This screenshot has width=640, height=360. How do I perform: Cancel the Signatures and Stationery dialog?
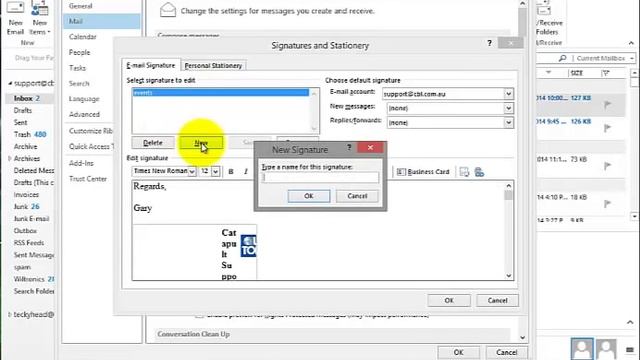point(497,300)
